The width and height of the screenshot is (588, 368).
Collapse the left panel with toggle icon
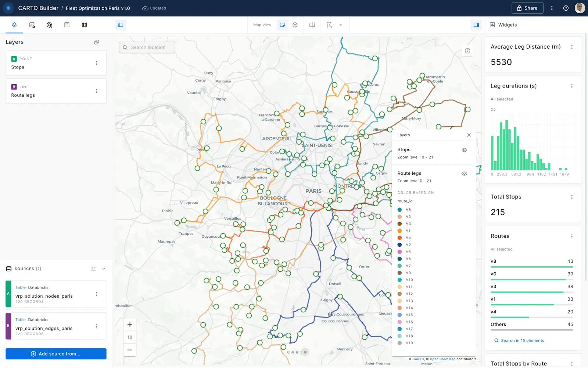(x=120, y=25)
